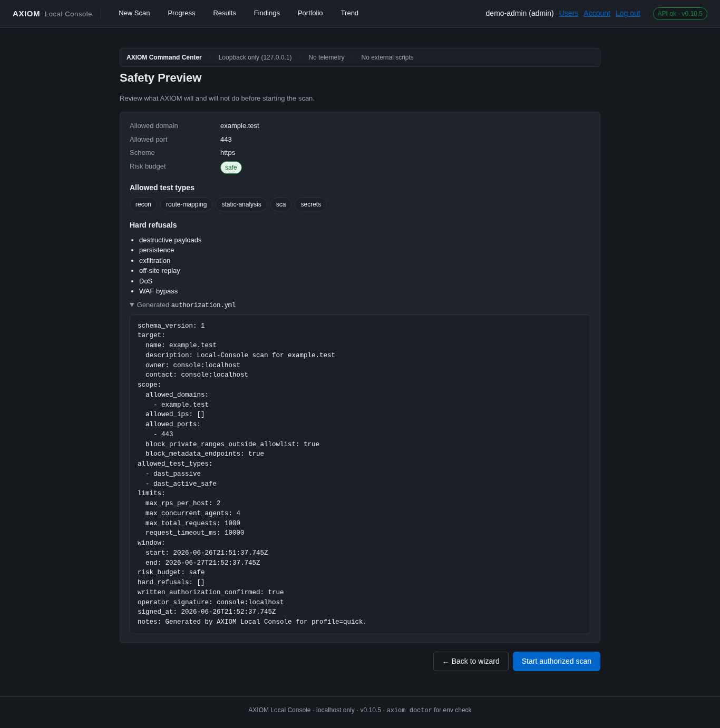
Task: Click the Allowed test types heading
Action: (162, 188)
